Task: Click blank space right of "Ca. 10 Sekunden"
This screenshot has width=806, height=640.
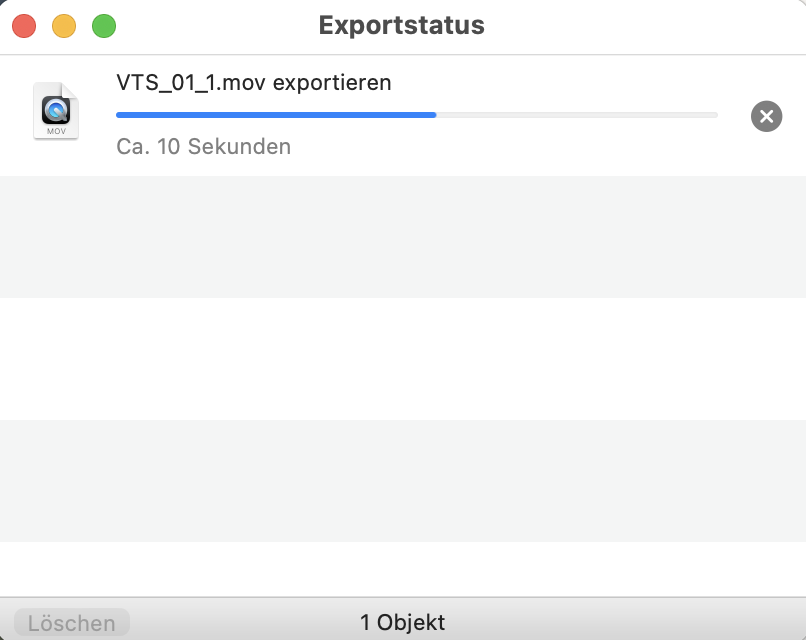Action: coord(500,147)
